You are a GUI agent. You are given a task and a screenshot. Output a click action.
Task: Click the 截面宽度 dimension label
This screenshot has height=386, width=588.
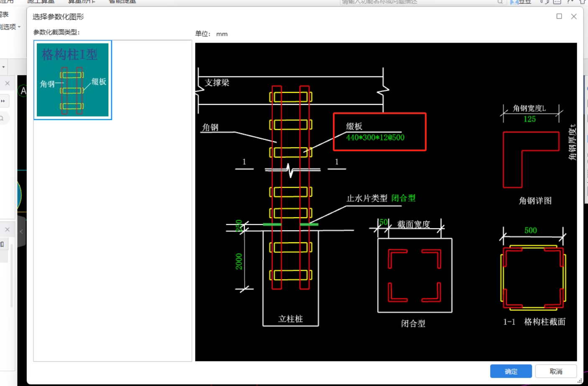pyautogui.click(x=414, y=224)
